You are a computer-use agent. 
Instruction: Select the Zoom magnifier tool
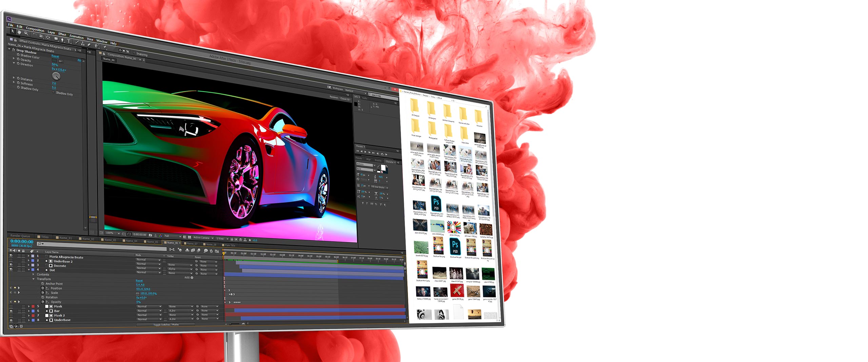point(26,33)
